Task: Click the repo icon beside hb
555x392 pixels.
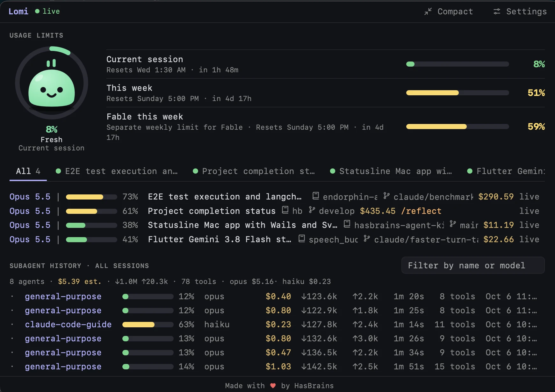Action: [x=285, y=210]
